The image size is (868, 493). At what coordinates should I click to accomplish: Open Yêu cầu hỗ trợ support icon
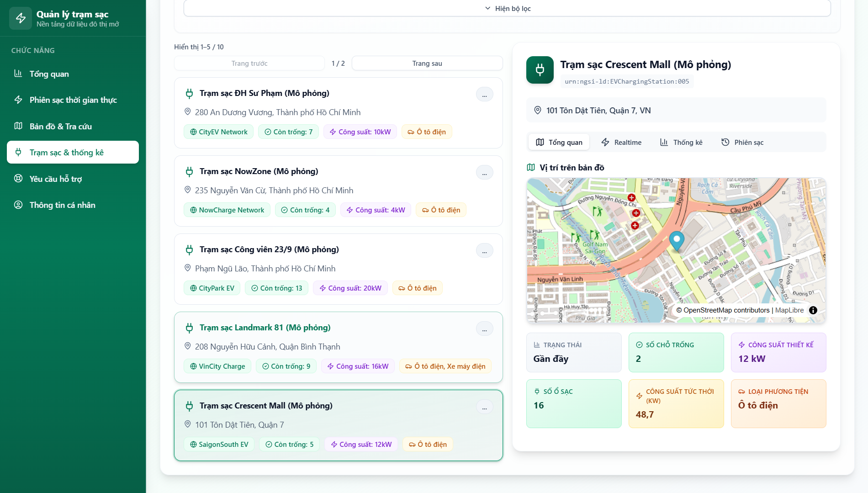tap(19, 179)
